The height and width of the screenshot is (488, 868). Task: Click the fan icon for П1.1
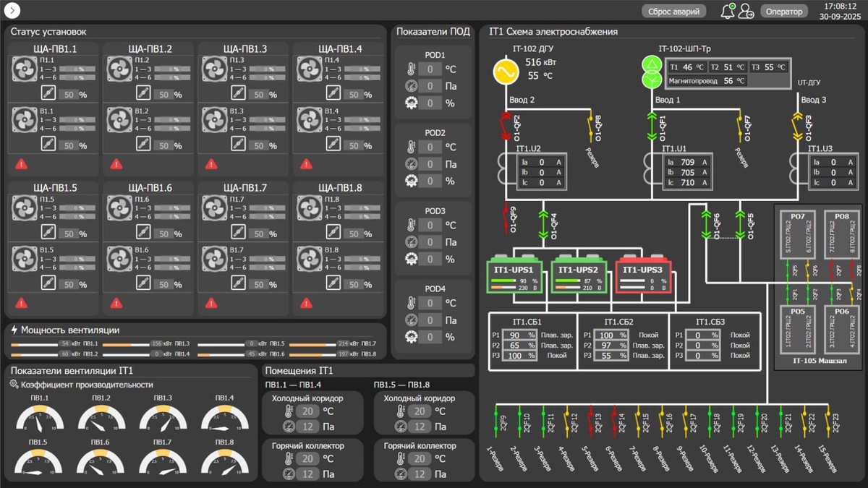tap(25, 70)
